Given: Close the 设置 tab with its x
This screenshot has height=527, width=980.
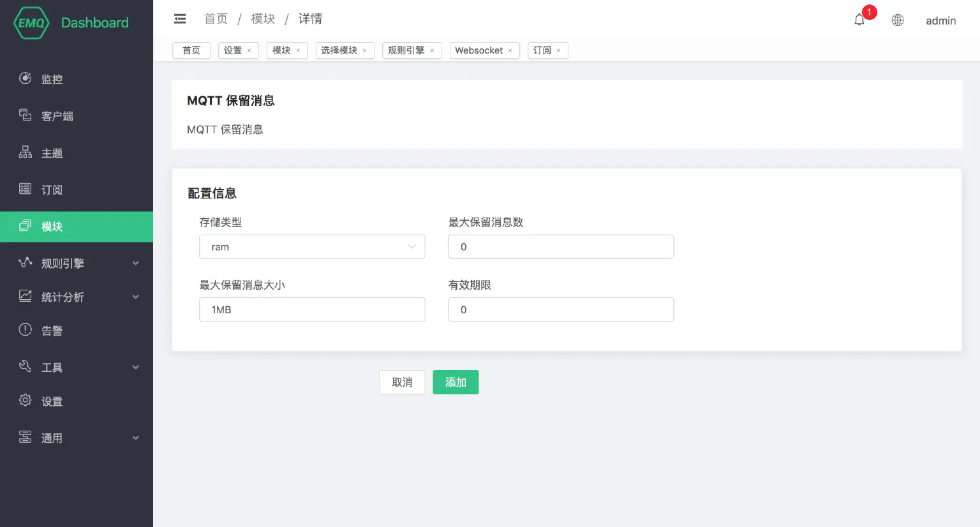Looking at the screenshot, I should tap(249, 50).
